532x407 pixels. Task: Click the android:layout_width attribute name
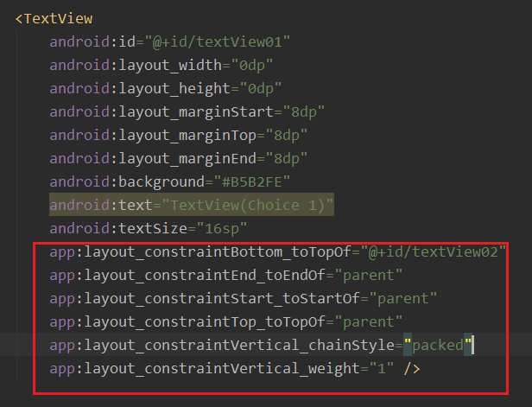pyautogui.click(x=136, y=65)
